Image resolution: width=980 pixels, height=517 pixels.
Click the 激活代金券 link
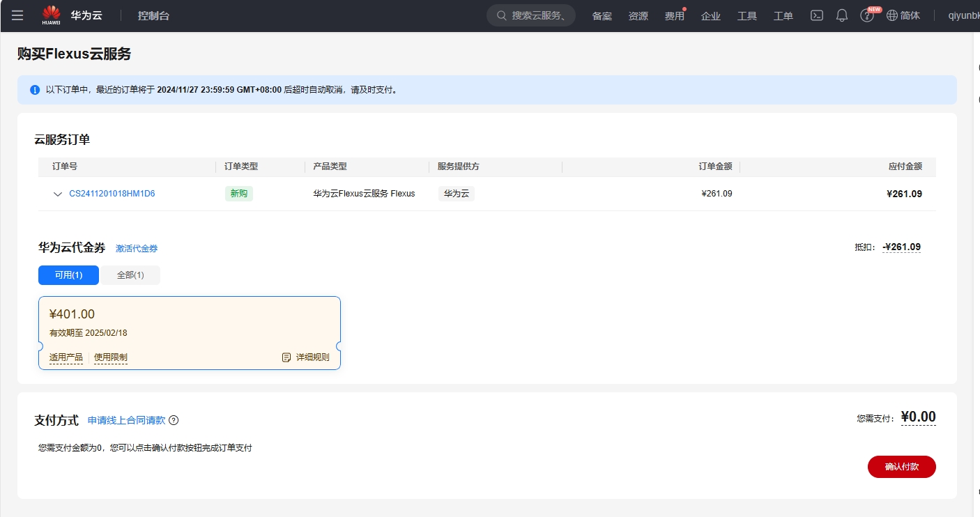(x=137, y=248)
